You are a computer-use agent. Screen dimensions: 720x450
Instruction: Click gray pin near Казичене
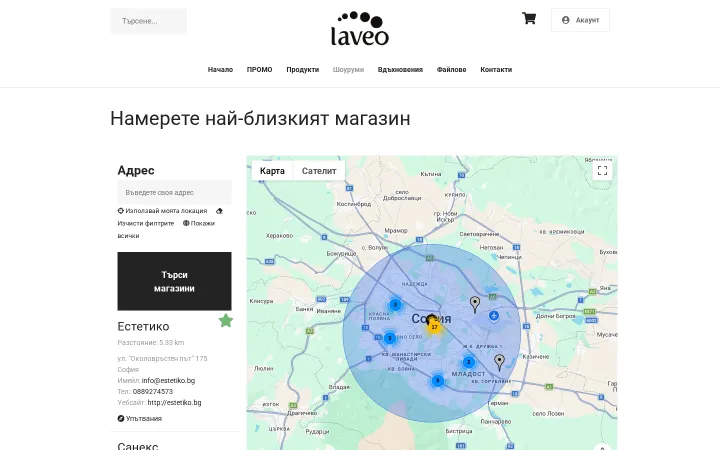pos(499,362)
